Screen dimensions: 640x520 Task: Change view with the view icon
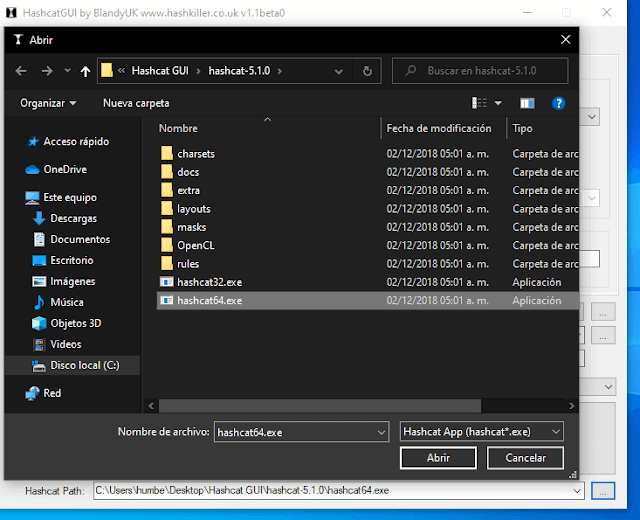click(479, 103)
